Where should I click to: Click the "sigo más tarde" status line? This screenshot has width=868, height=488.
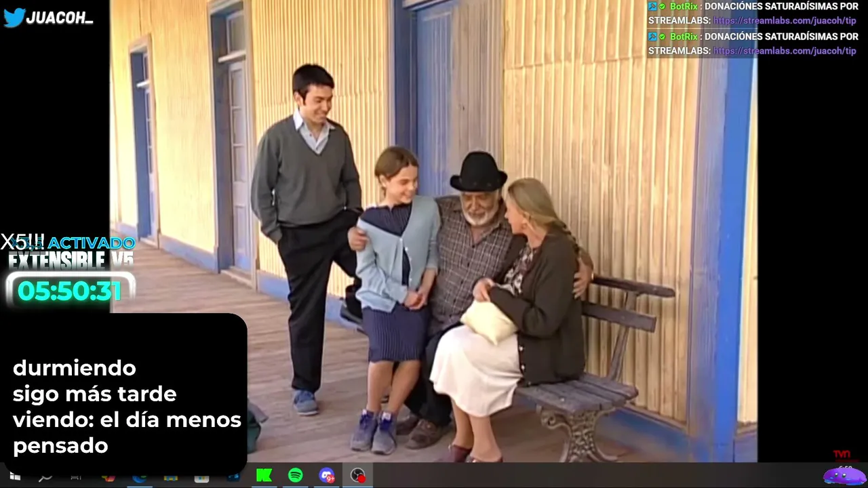coord(95,394)
